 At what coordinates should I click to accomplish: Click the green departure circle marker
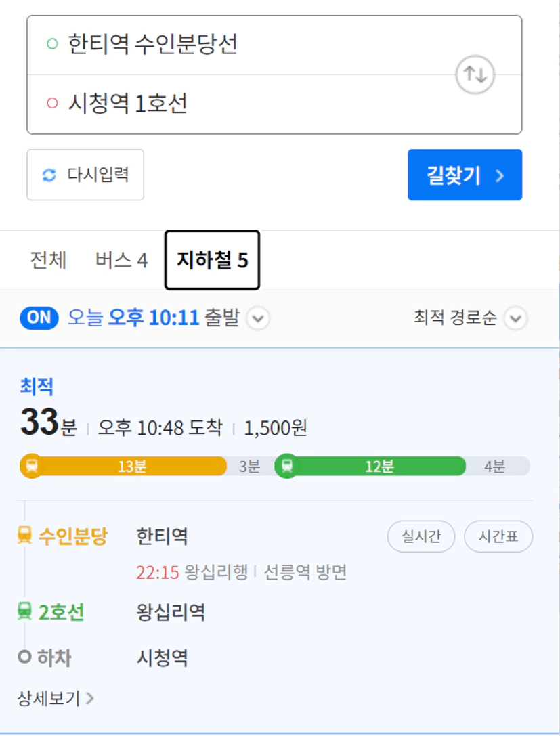pos(52,43)
